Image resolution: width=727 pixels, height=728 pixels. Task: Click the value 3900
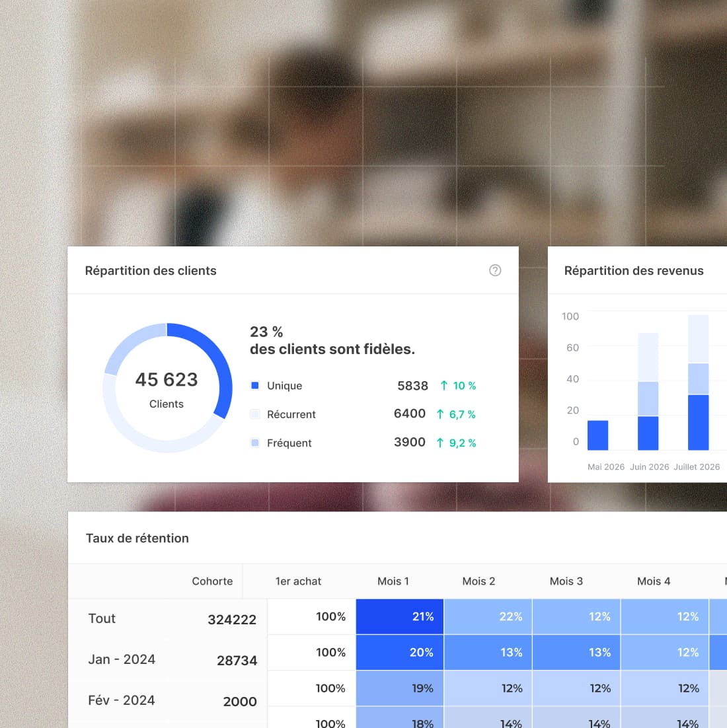pos(409,442)
